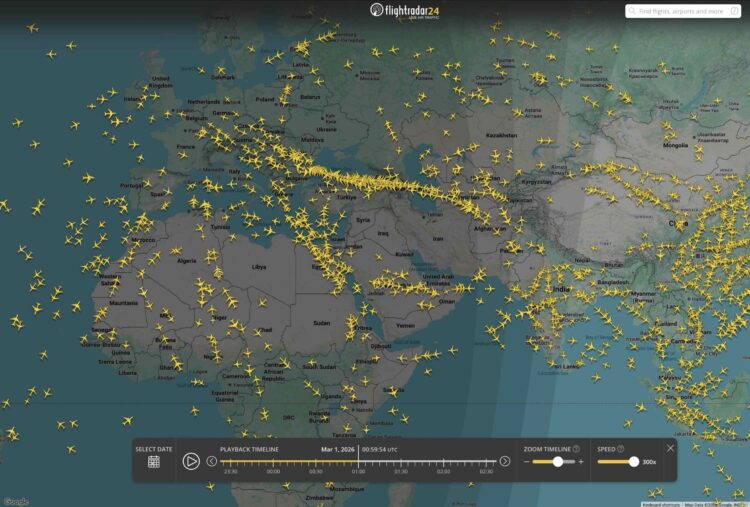
Task: Click the India map label
Action: click(x=561, y=289)
